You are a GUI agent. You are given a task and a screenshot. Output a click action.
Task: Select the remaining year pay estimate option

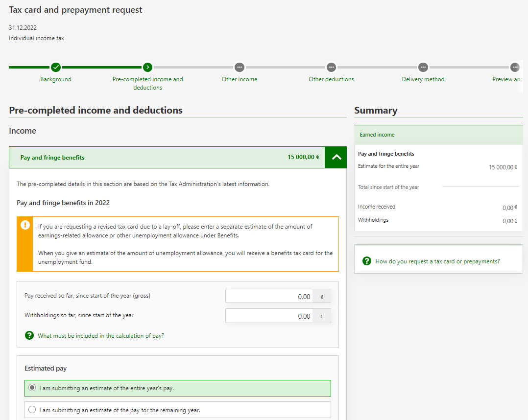32,410
